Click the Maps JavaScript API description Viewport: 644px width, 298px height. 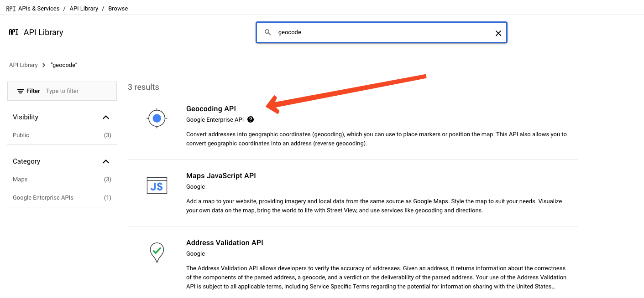374,206
